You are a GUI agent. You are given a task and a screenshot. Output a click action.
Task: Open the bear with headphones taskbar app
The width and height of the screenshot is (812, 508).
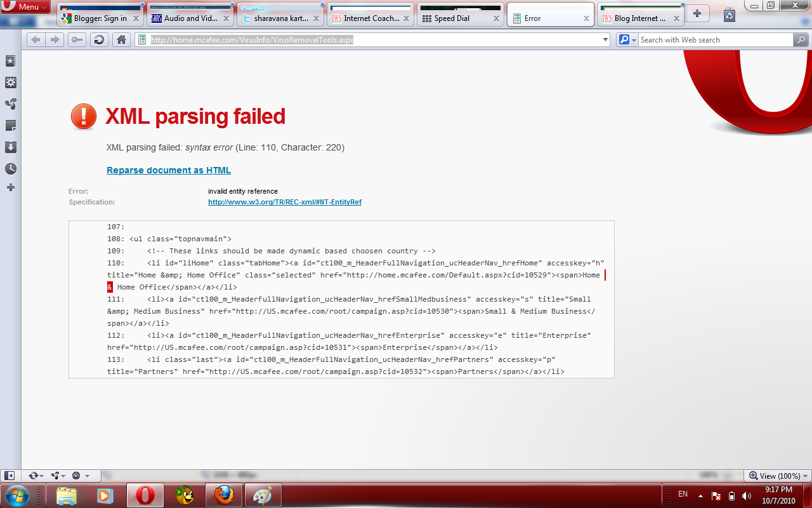[x=185, y=495]
